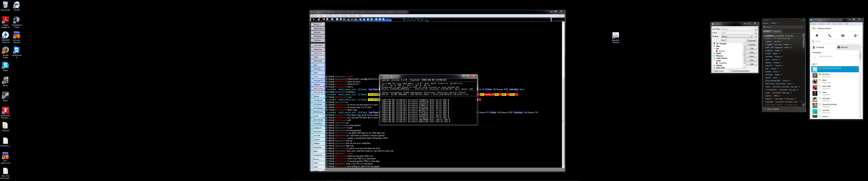Image resolution: width=868 pixels, height=181 pixels.
Task: Open TeamViewer 9 desktop icon
Action: tap(17, 52)
